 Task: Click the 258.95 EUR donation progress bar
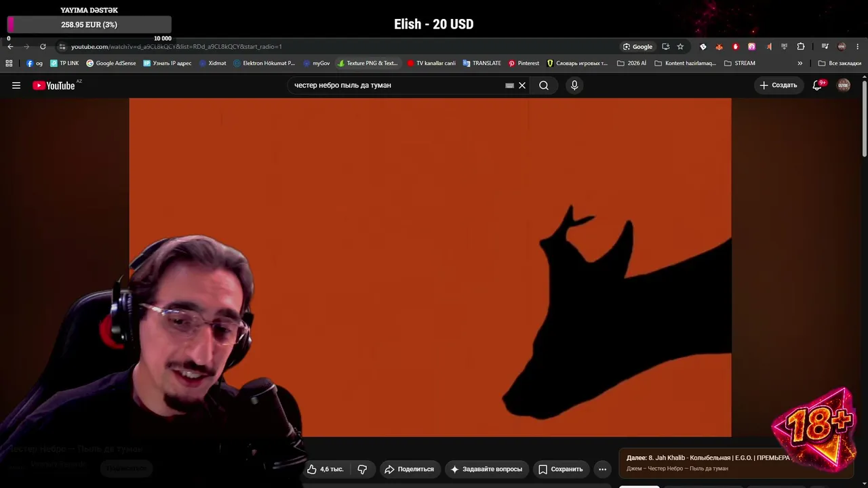[89, 24]
